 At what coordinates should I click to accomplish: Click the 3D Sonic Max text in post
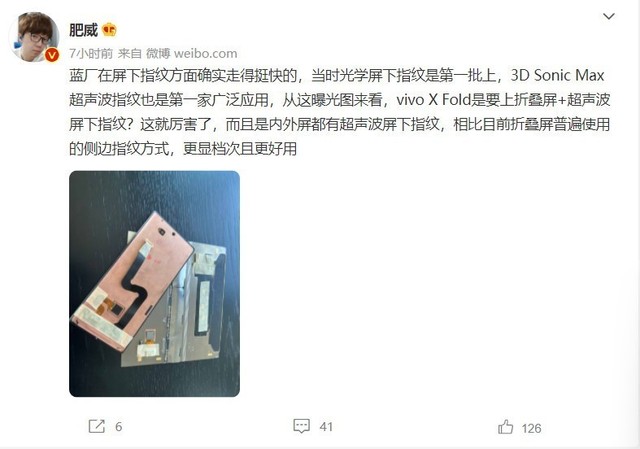point(558,76)
